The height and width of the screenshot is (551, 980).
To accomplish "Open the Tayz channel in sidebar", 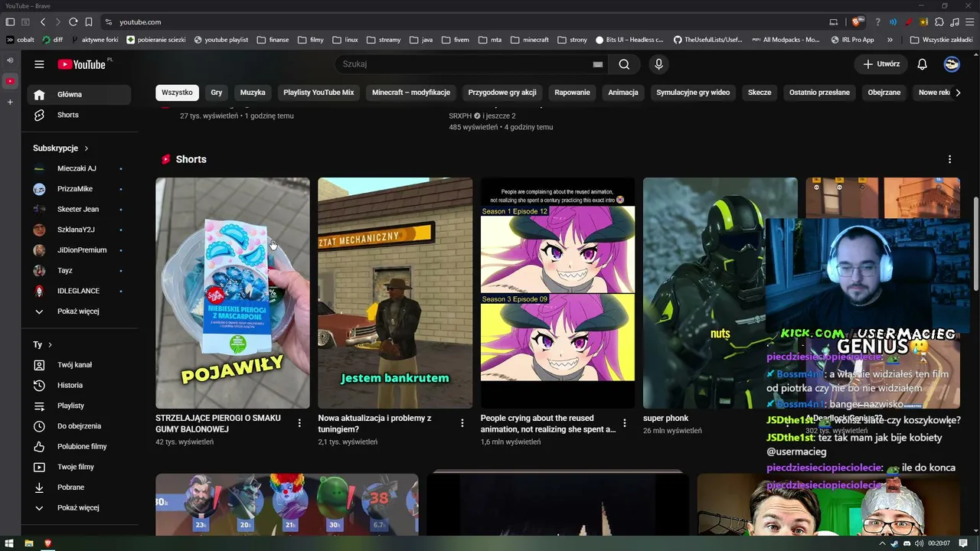I will (x=79, y=270).
